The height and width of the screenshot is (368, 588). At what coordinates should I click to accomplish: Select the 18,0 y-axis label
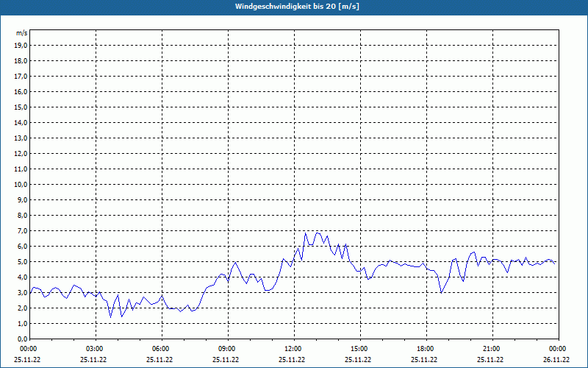point(21,61)
